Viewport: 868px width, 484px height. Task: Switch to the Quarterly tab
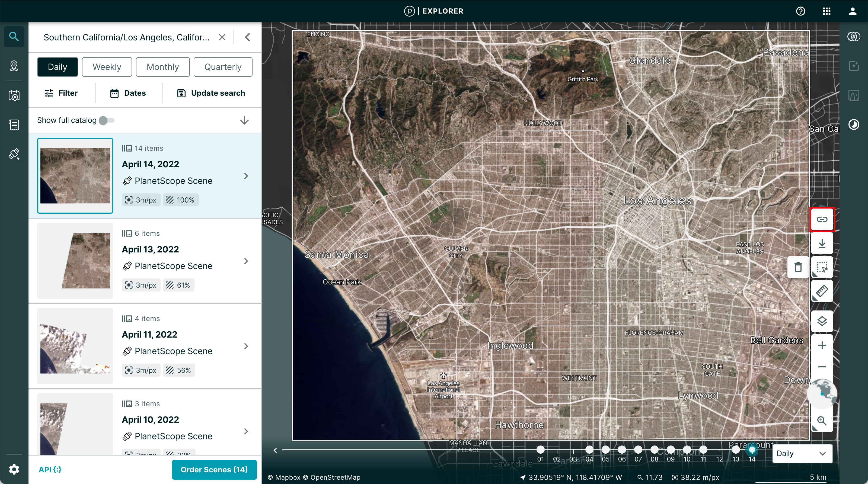coord(223,67)
